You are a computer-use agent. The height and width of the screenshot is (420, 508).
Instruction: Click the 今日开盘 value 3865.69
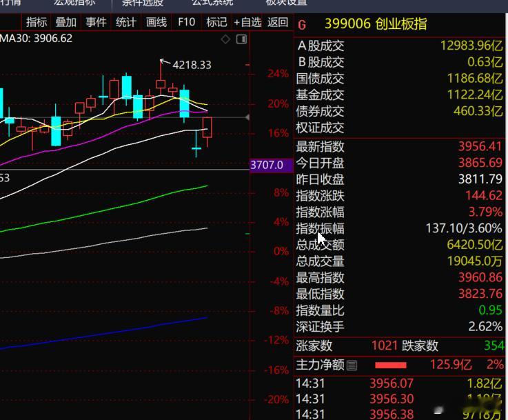click(x=480, y=163)
